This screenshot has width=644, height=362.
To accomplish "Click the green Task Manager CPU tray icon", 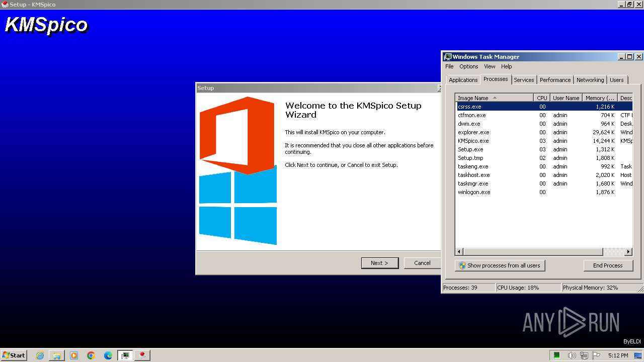I will pos(557,355).
